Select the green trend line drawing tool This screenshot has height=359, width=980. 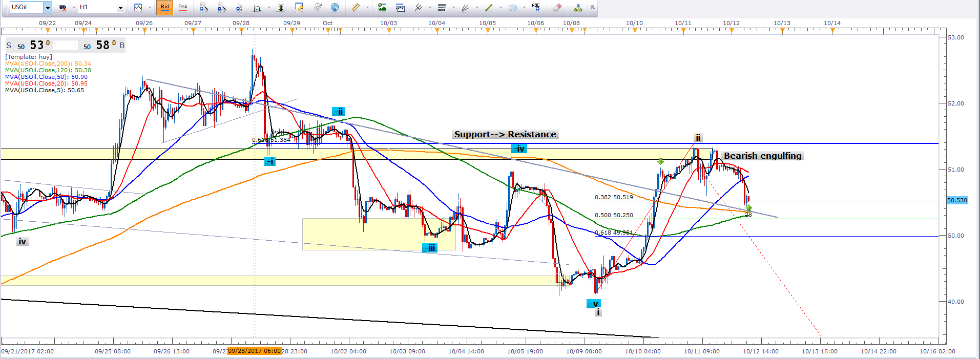(488, 7)
